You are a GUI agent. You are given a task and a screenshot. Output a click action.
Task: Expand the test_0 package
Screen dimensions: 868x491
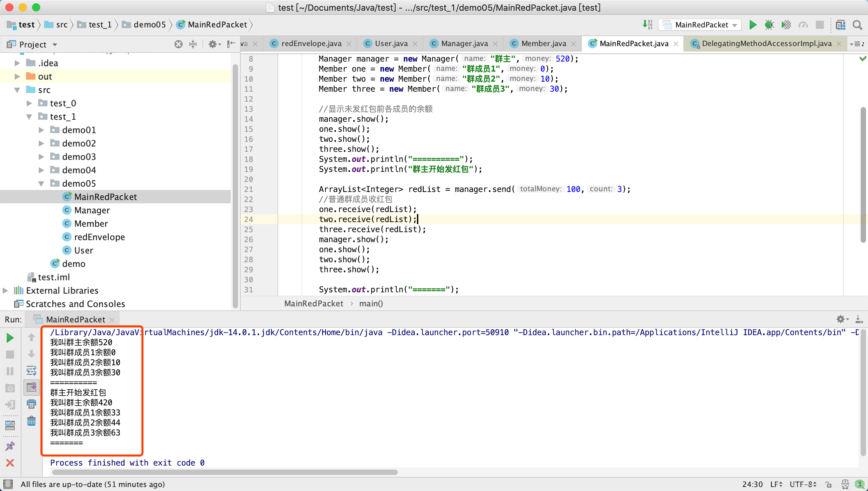coord(29,103)
